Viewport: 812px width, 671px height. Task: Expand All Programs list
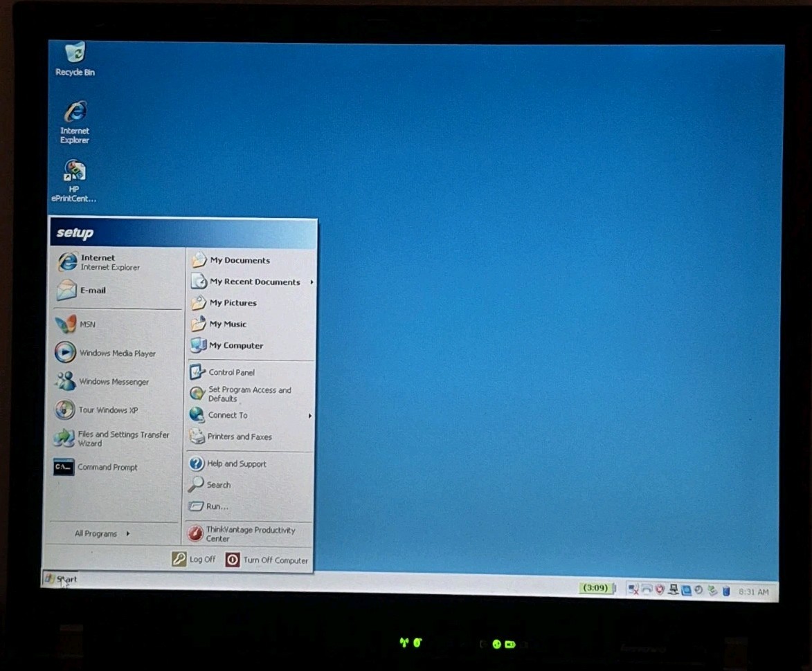(102, 533)
